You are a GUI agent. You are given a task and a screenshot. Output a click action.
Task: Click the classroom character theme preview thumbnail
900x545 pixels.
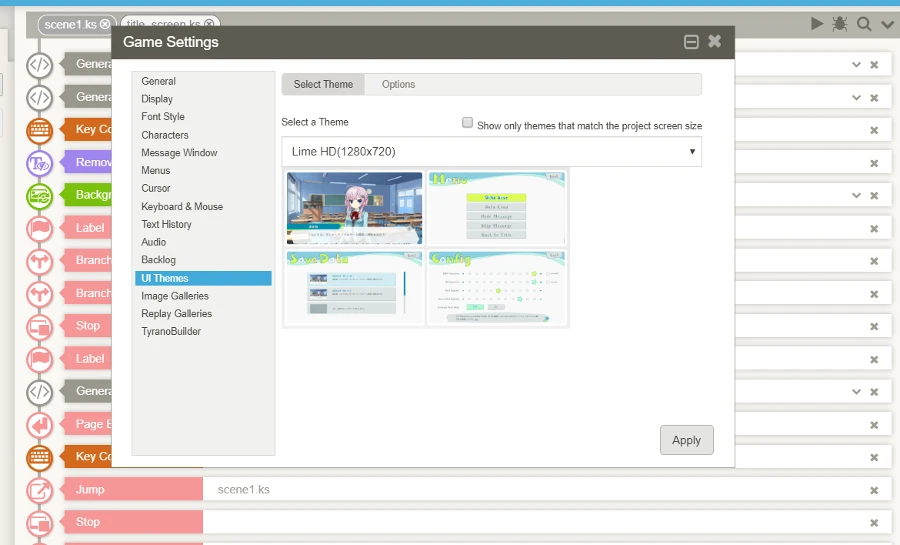(x=355, y=208)
